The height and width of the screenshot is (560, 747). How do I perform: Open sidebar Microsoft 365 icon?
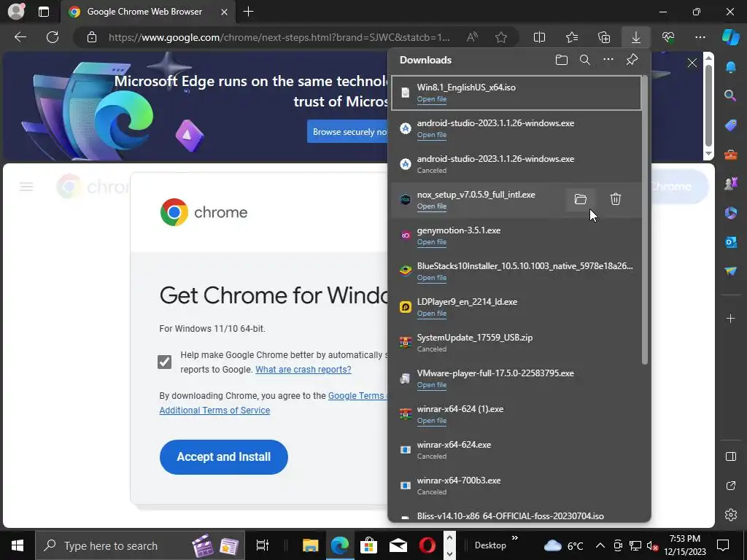coord(731,213)
